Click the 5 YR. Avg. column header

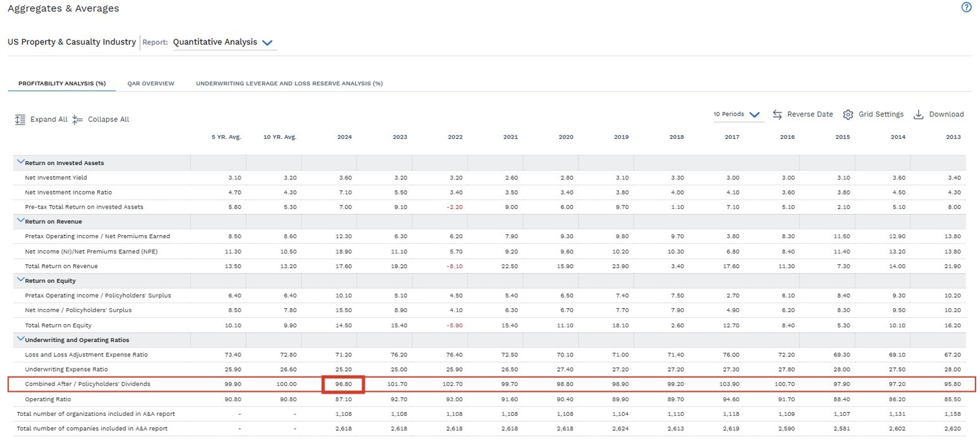point(226,137)
